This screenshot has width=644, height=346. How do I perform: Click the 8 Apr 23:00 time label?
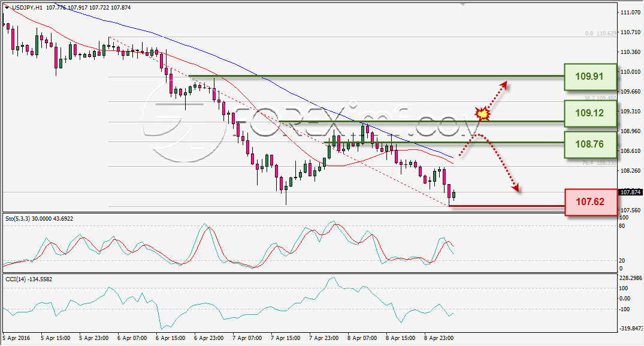coord(439,338)
